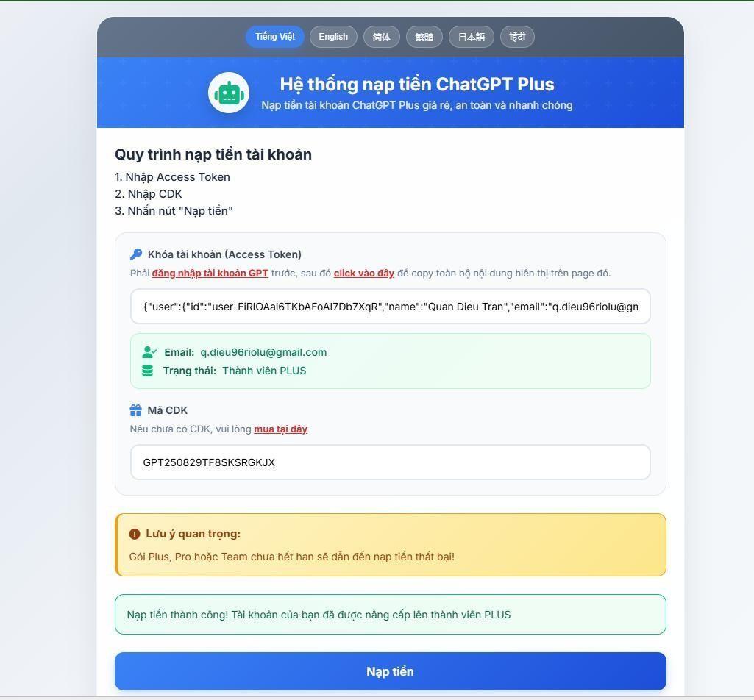Click into the Mã CDK input field

391,463
